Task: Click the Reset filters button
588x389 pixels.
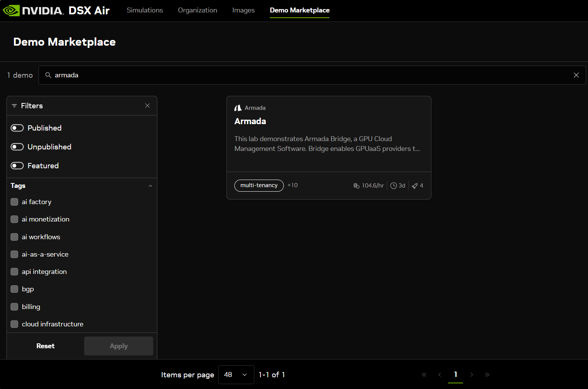Action: point(45,346)
